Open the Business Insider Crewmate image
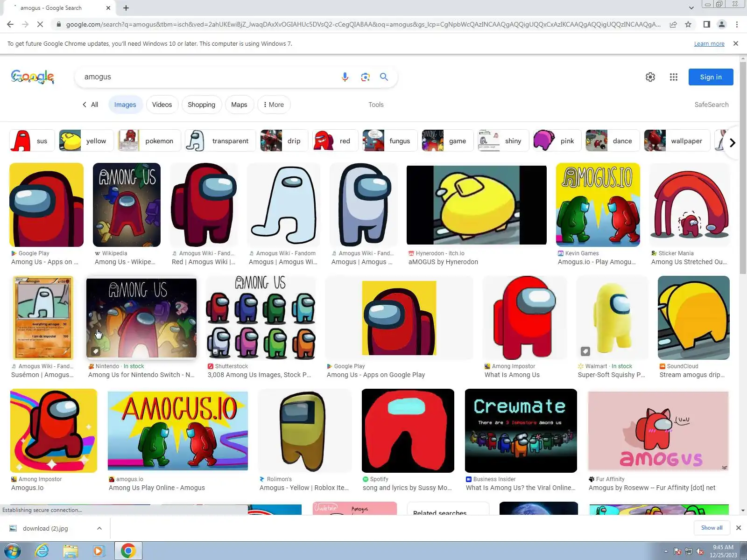This screenshot has width=747, height=560. tap(521, 431)
